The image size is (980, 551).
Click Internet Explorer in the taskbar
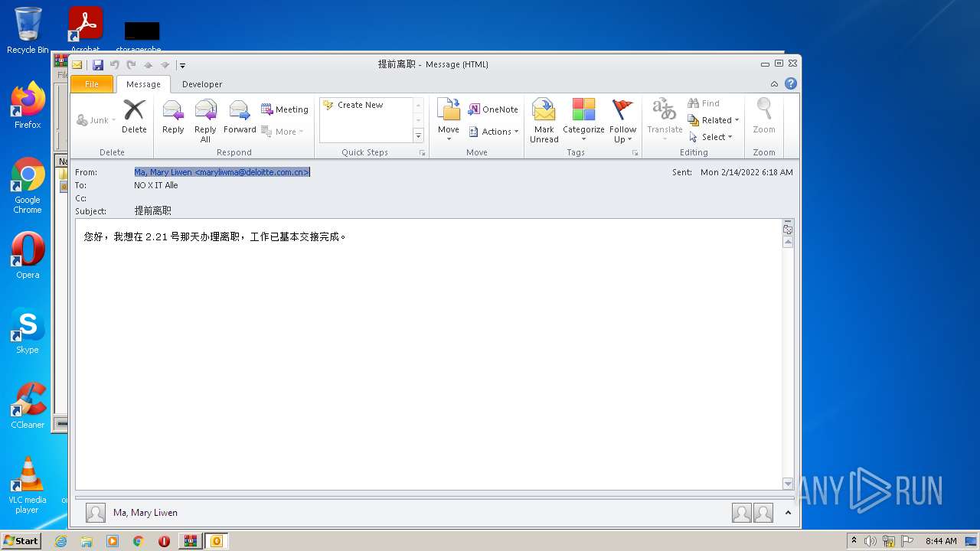(x=60, y=541)
